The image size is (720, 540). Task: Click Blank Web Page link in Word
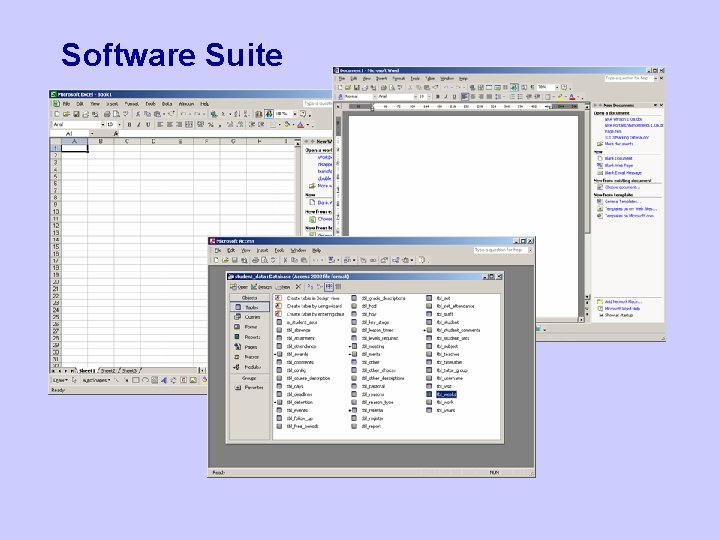(x=619, y=165)
